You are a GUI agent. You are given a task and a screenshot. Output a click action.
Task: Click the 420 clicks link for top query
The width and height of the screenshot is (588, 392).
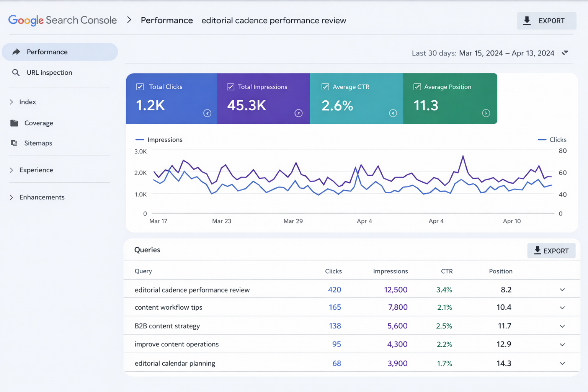(335, 290)
